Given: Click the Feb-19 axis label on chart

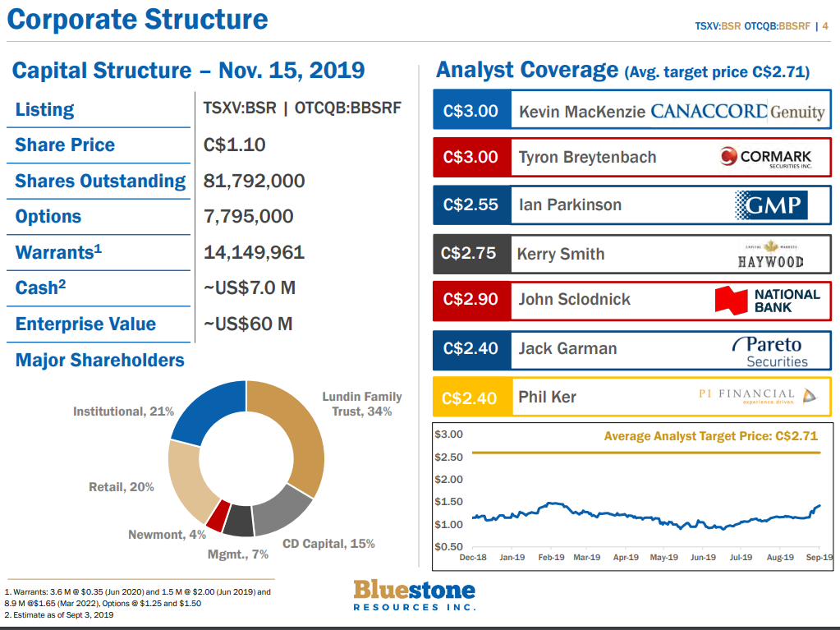Looking at the screenshot, I should (551, 557).
